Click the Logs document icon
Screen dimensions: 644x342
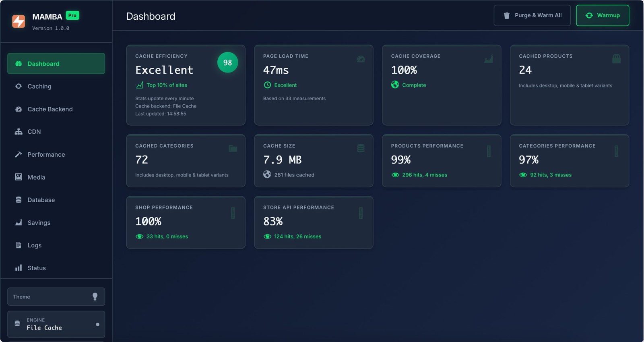[x=19, y=245]
